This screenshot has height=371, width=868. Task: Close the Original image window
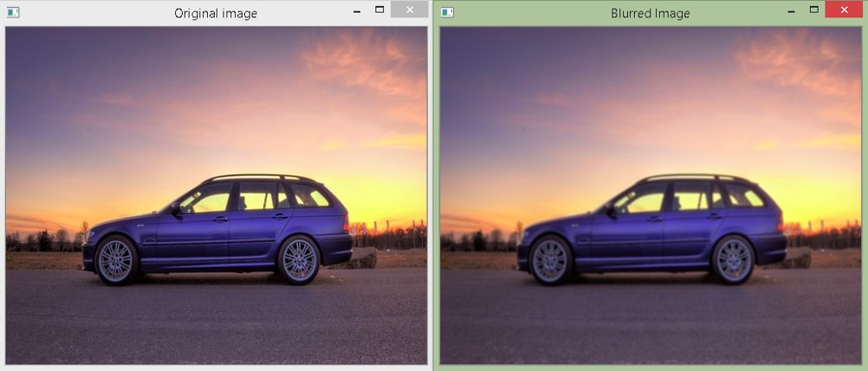(x=410, y=10)
